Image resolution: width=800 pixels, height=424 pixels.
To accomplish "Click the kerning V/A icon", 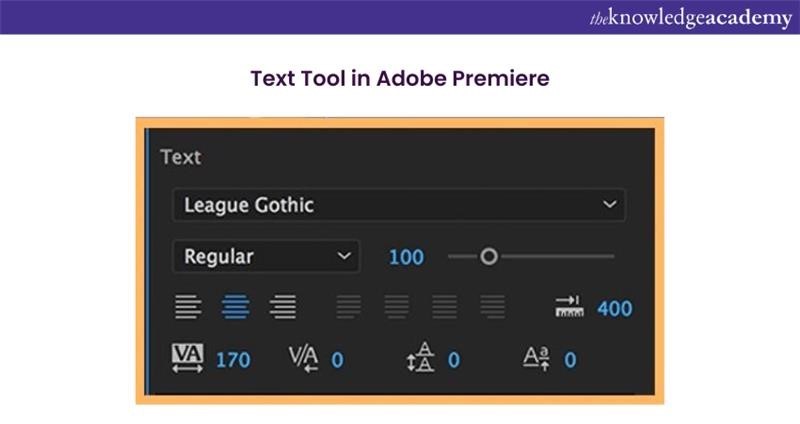I will (303, 359).
